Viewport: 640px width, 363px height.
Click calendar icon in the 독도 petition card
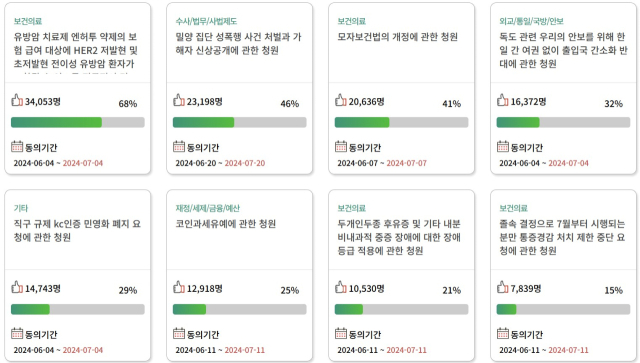pos(503,146)
